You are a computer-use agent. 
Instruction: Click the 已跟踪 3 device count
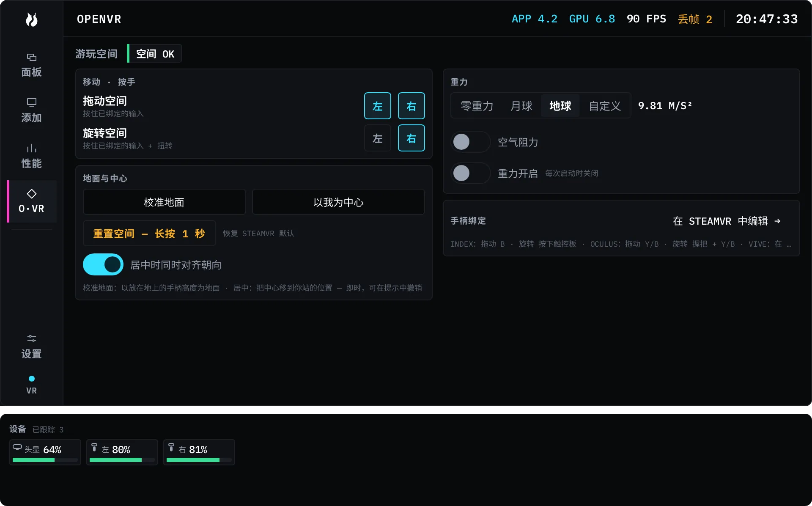coord(48,429)
